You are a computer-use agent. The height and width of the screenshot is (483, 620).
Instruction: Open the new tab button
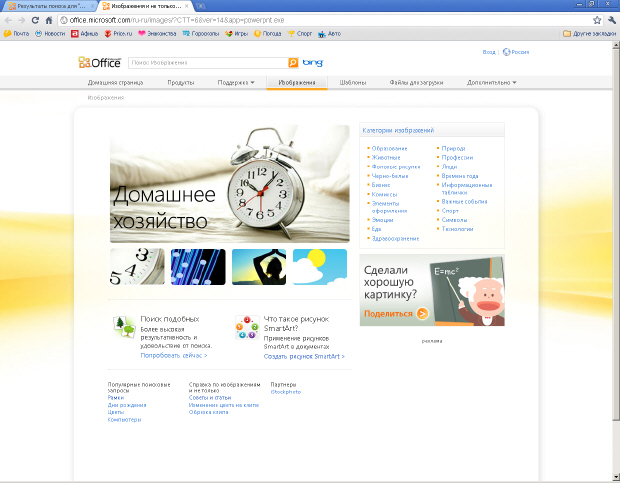click(200, 6)
